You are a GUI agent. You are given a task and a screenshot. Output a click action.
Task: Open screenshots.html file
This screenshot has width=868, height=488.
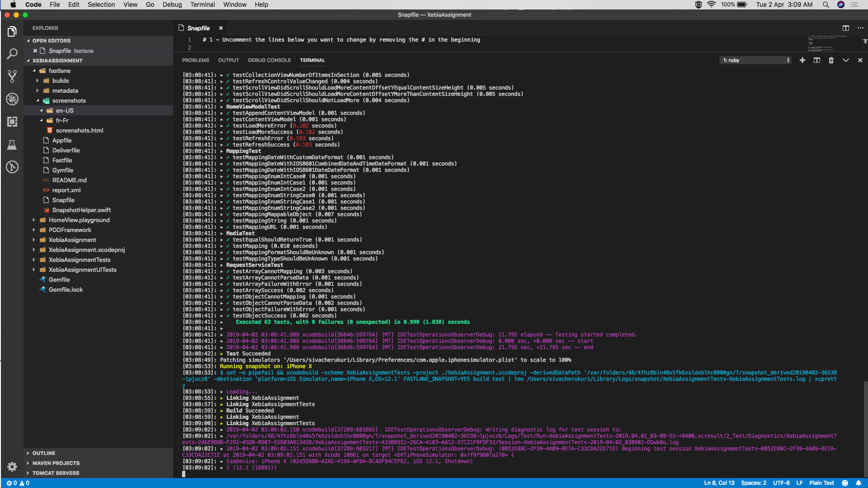98,130
